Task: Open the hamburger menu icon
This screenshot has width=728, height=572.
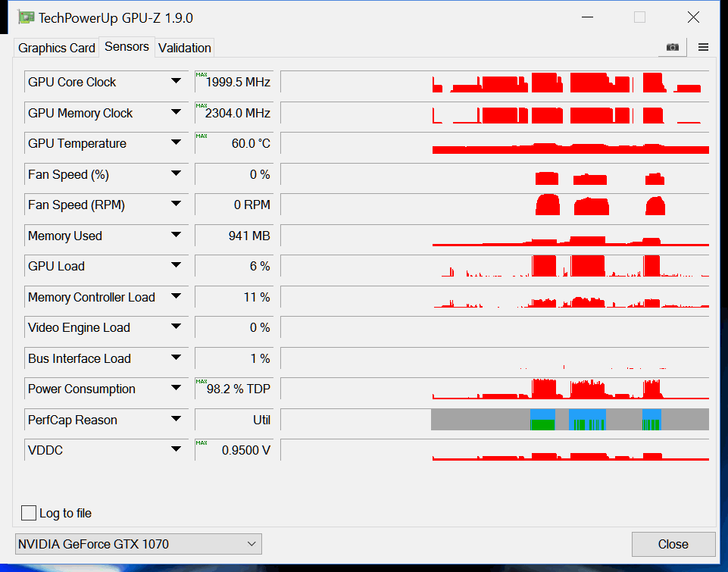Action: pos(703,47)
